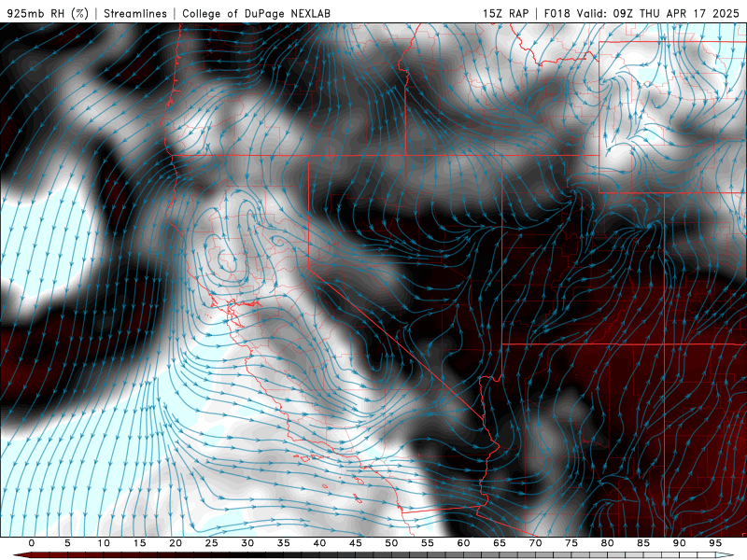Click the "80" value on the color scale
747x560 pixels.
[x=607, y=543]
